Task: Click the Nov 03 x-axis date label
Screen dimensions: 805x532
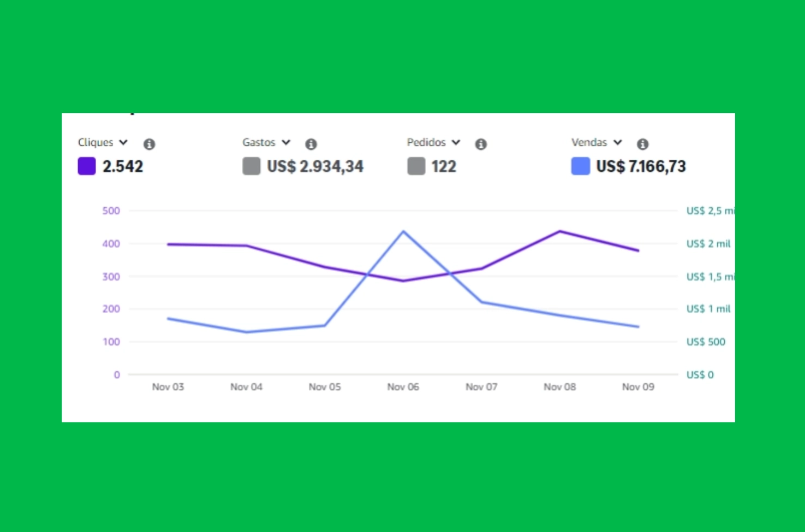Action: [x=168, y=387]
